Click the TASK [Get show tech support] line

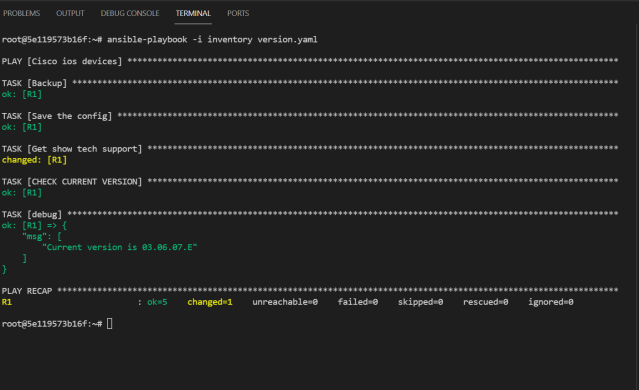tap(310, 149)
